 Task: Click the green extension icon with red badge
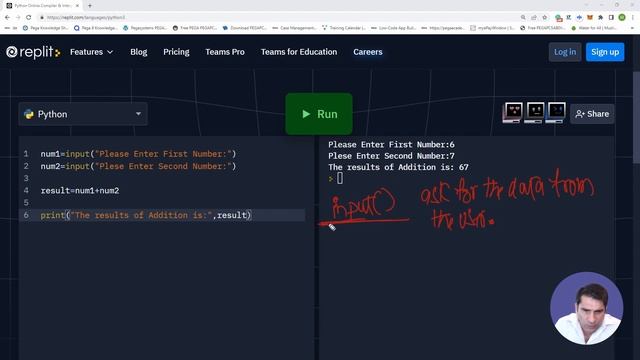pos(558,18)
